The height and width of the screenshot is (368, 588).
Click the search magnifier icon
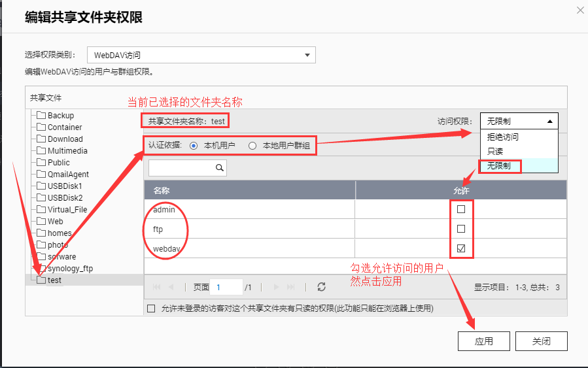coord(220,168)
